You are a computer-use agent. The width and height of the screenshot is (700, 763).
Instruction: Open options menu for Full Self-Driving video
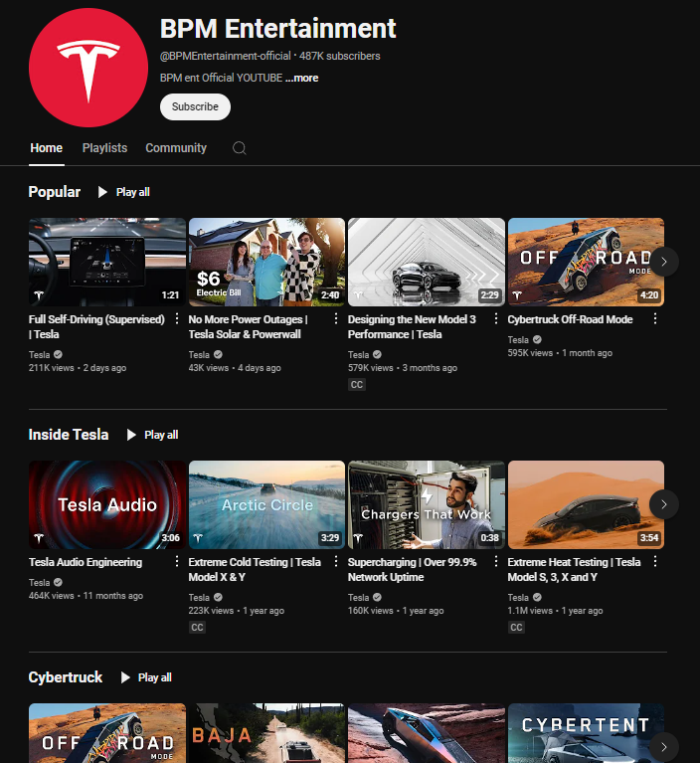tap(177, 319)
